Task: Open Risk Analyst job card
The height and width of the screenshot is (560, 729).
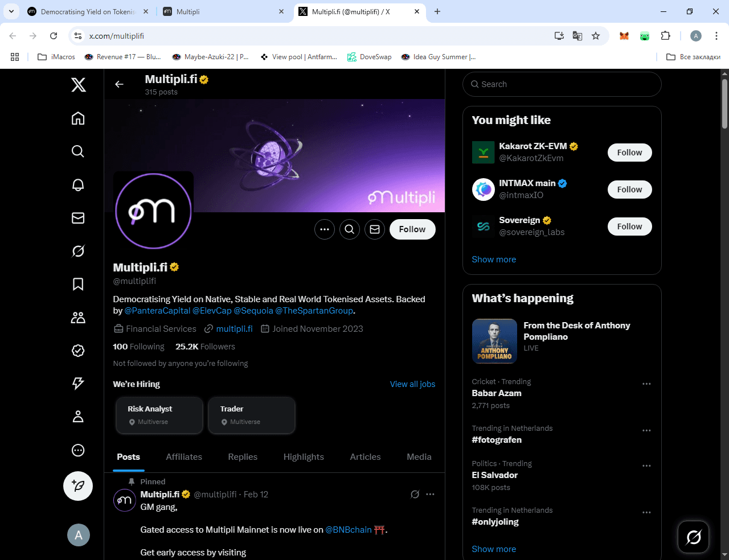Action: [159, 415]
